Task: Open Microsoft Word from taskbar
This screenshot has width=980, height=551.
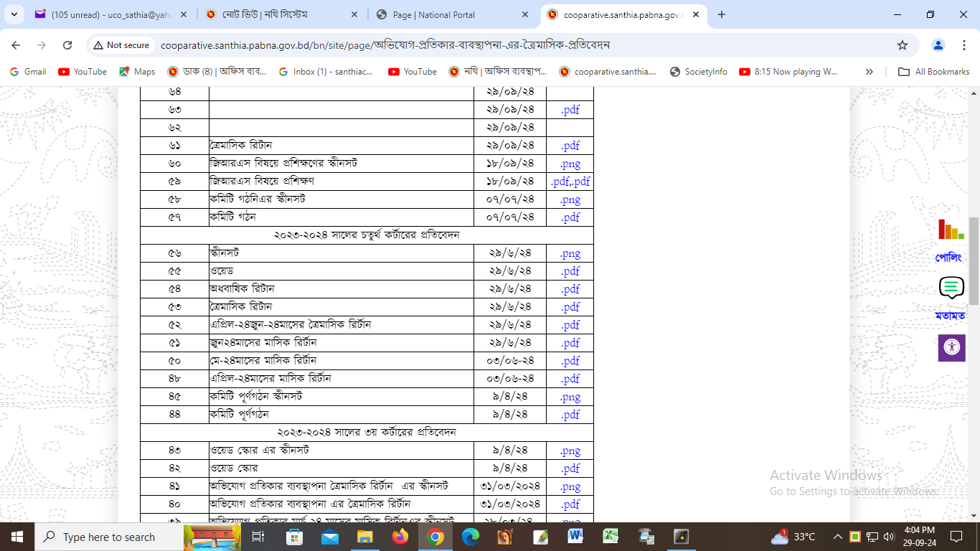Action: click(575, 537)
